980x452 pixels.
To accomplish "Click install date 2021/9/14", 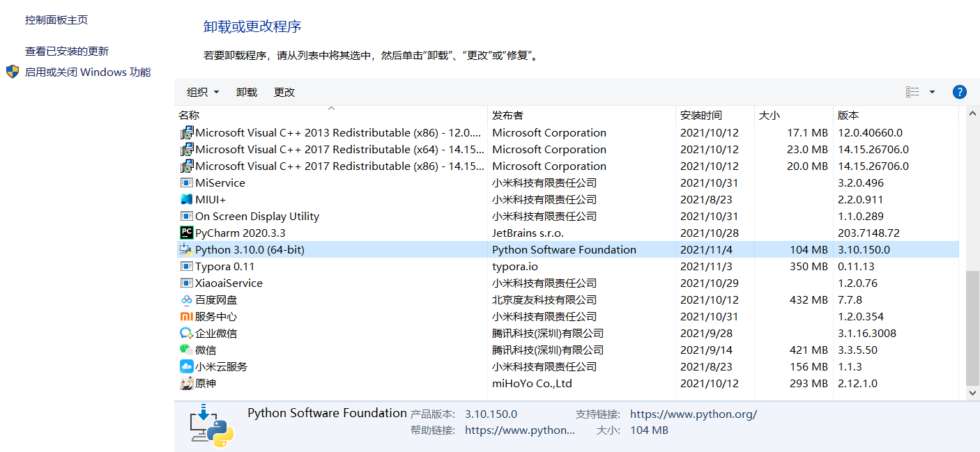I will coord(706,350).
